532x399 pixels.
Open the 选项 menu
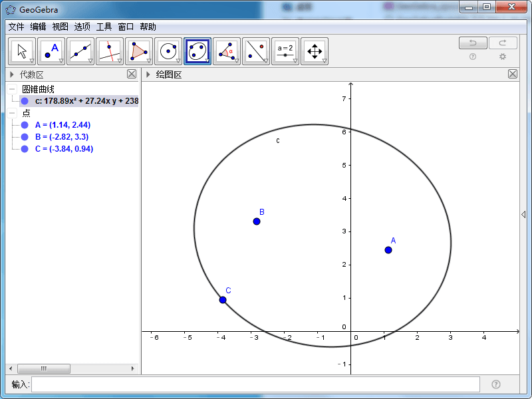pos(82,27)
